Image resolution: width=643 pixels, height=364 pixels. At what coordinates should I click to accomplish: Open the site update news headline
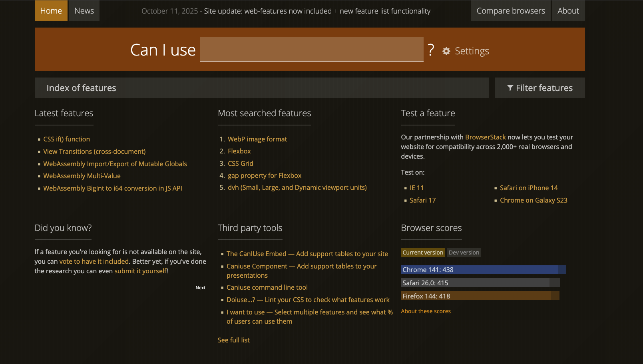(317, 11)
